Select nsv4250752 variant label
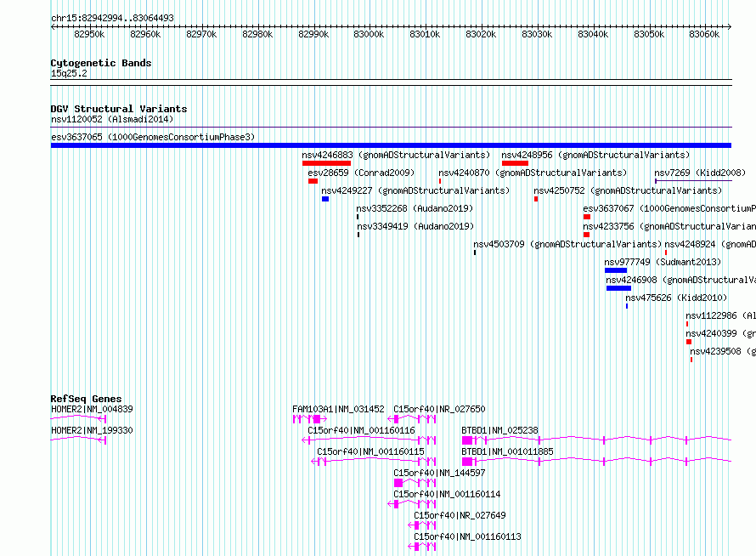756x556 pixels. pyautogui.click(x=628, y=190)
